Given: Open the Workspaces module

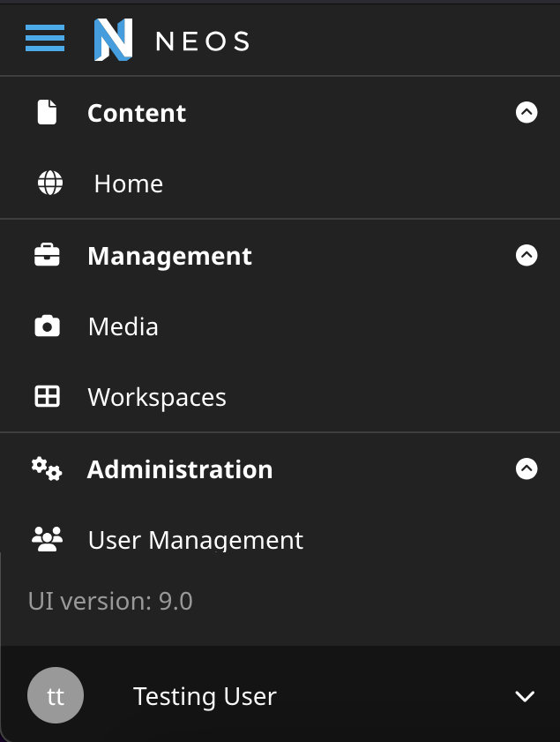Looking at the screenshot, I should coord(156,396).
